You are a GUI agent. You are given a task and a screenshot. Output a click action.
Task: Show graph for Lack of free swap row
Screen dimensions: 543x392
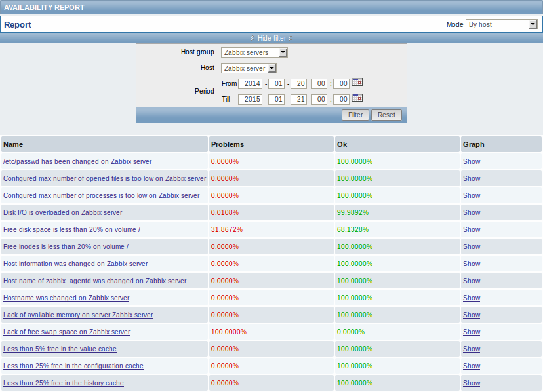tap(472, 332)
